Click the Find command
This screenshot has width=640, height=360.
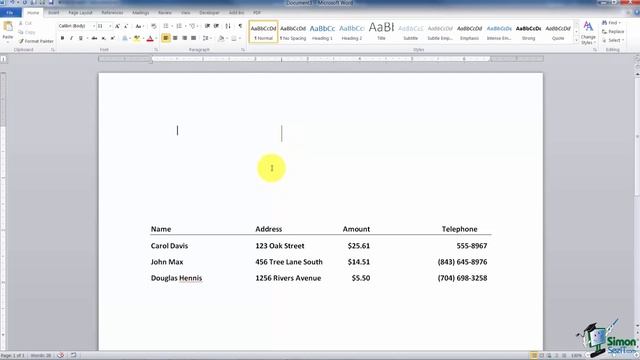point(612,23)
